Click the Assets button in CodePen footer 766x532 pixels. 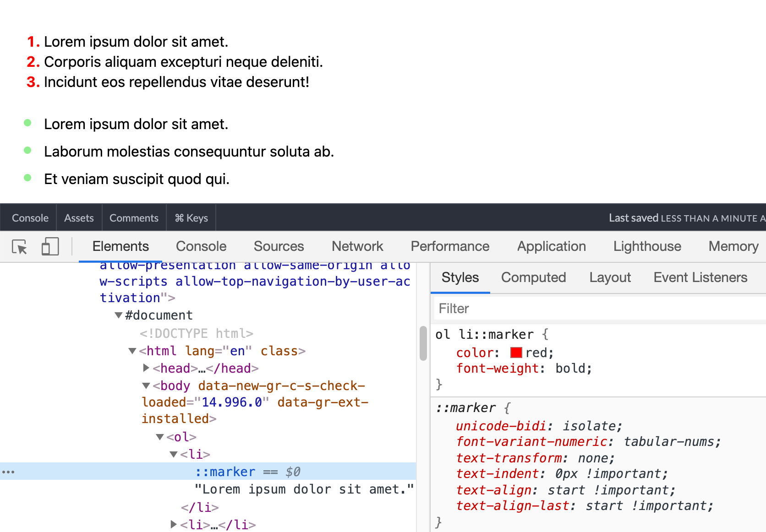pos(79,218)
